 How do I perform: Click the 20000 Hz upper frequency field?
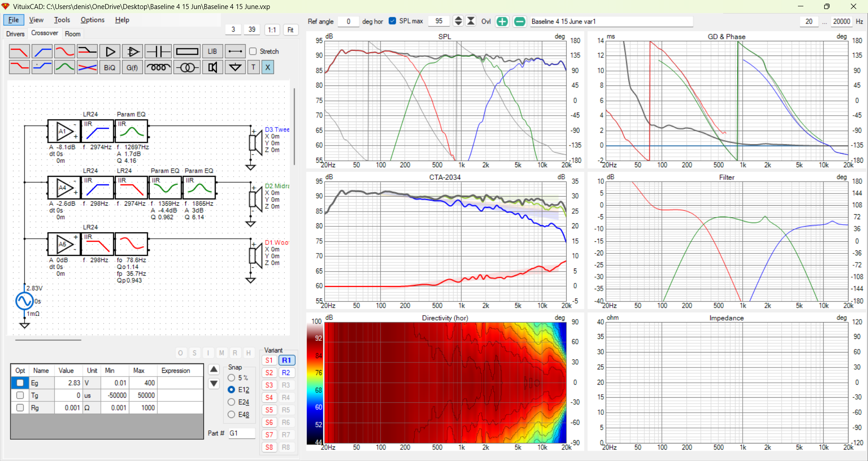click(x=841, y=21)
